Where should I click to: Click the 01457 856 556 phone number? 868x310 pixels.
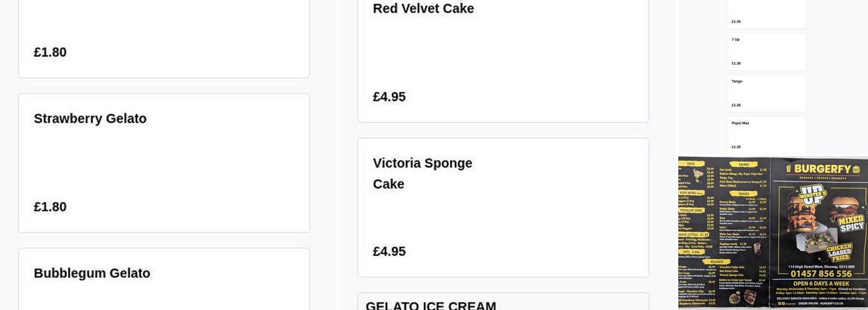(821, 273)
